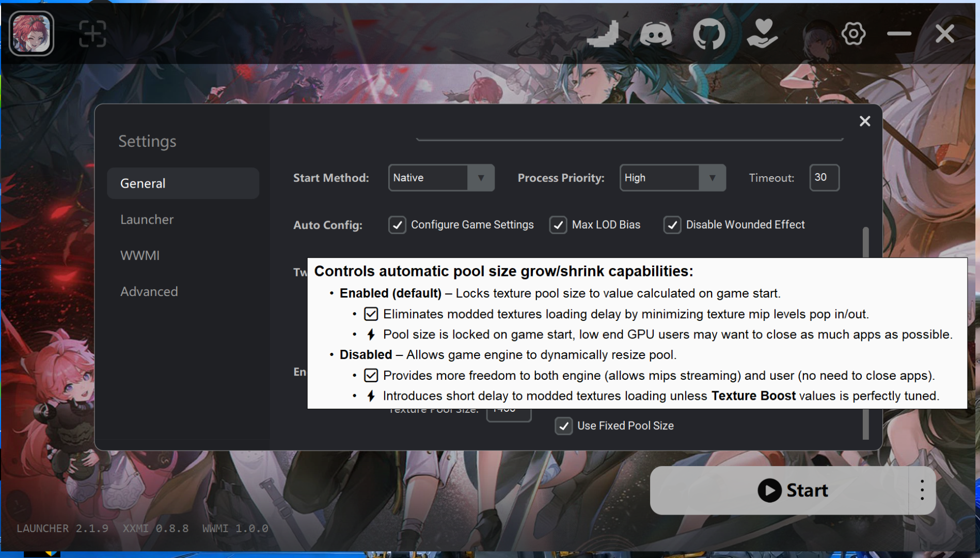The height and width of the screenshot is (558, 980).
Task: Click the donate heart-in-hand icon
Action: click(762, 34)
